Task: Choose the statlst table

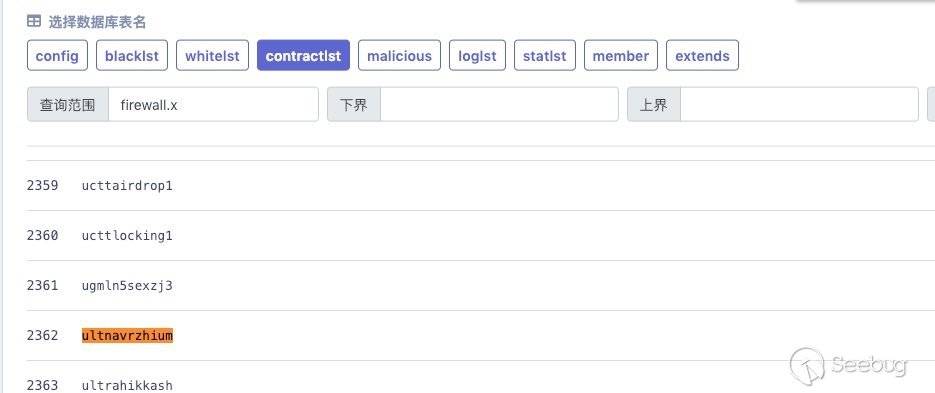Action: tap(544, 55)
